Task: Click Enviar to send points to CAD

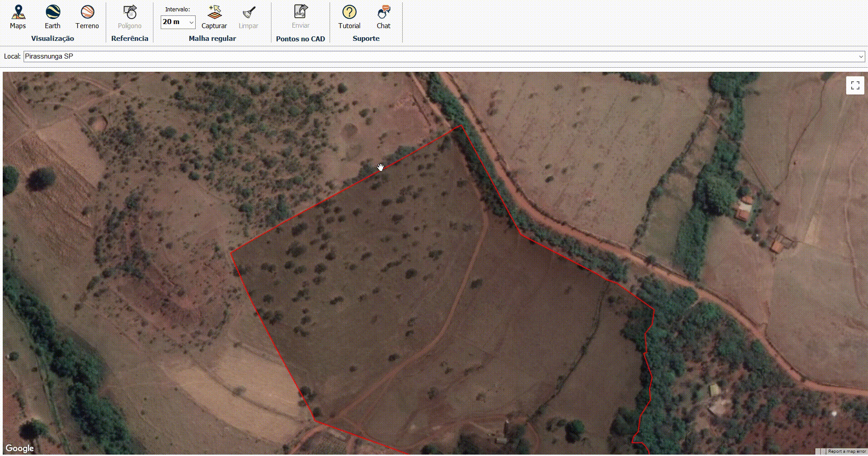Action: (301, 17)
